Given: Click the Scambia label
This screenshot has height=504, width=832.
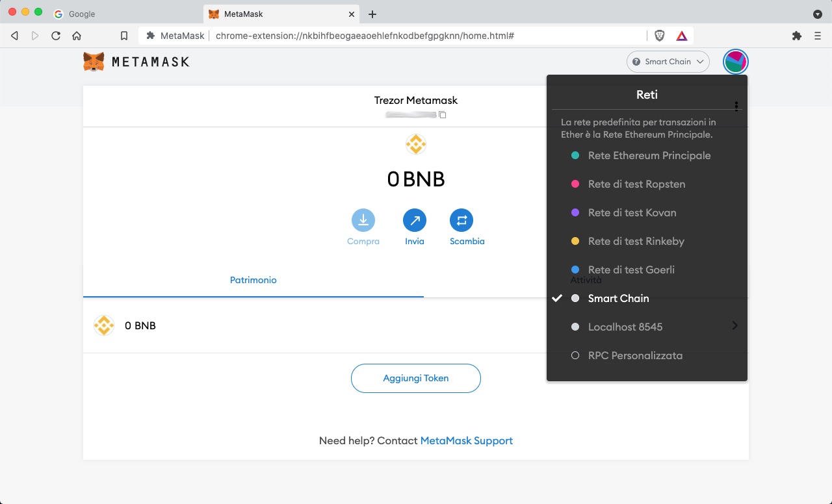Looking at the screenshot, I should tap(467, 241).
